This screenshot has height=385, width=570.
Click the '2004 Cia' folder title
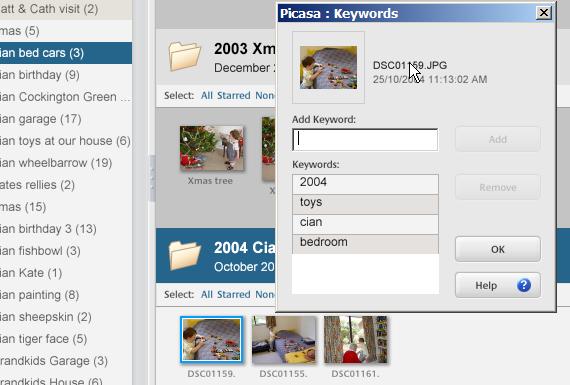[245, 248]
